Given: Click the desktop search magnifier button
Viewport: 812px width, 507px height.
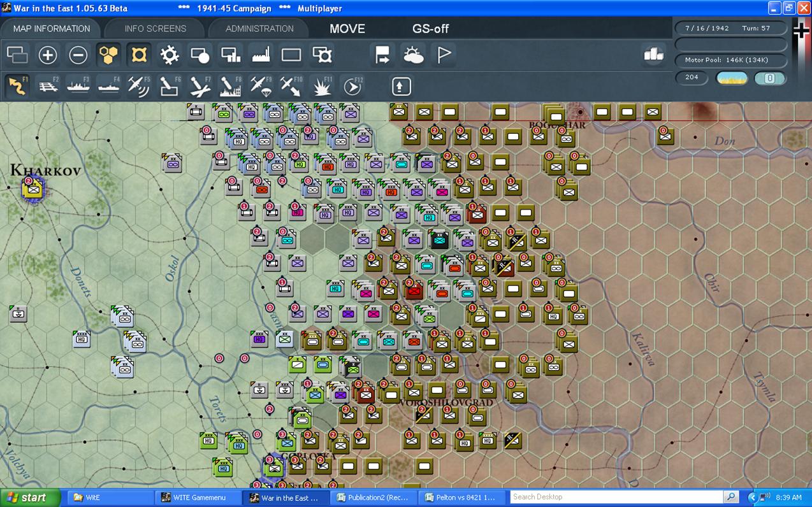Looking at the screenshot, I should (x=731, y=497).
